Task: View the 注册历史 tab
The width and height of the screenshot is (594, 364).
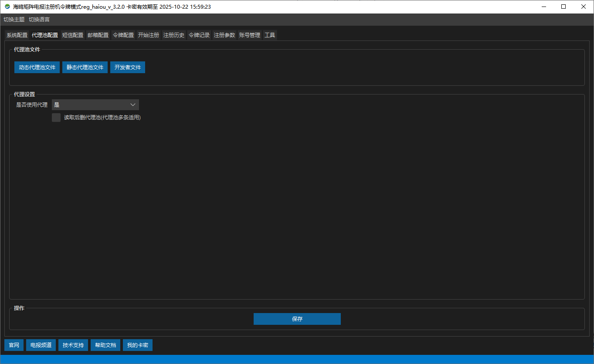Action: pos(174,35)
